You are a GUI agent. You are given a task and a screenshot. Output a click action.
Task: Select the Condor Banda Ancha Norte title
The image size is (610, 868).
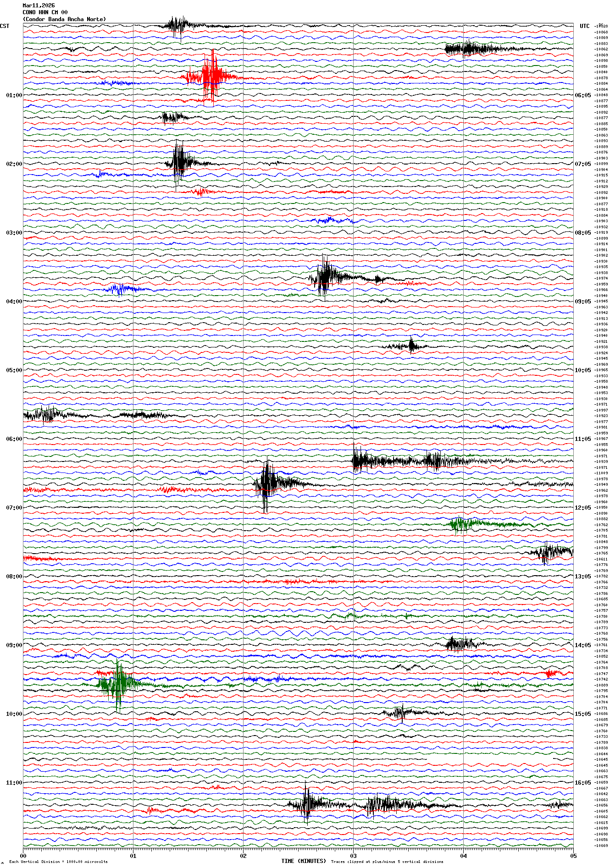coord(64,19)
